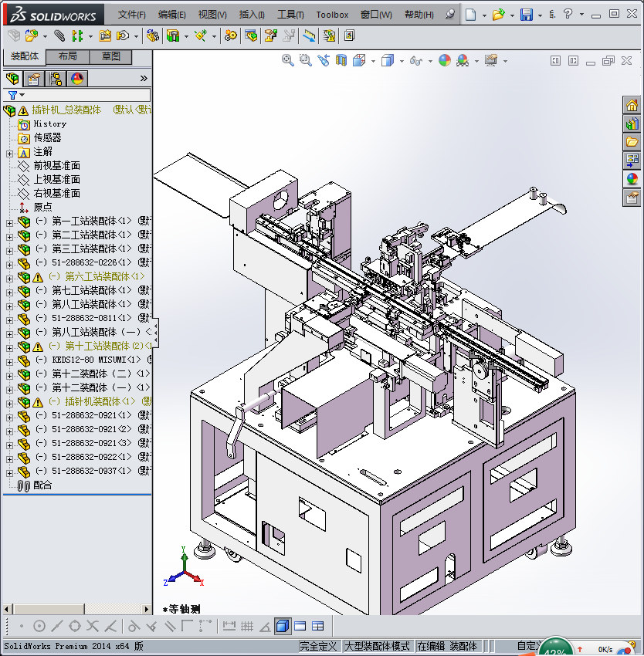Switch to the 布局 tab

click(x=67, y=56)
